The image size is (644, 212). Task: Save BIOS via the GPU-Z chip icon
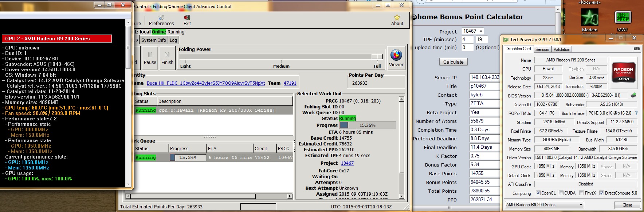coord(633,95)
